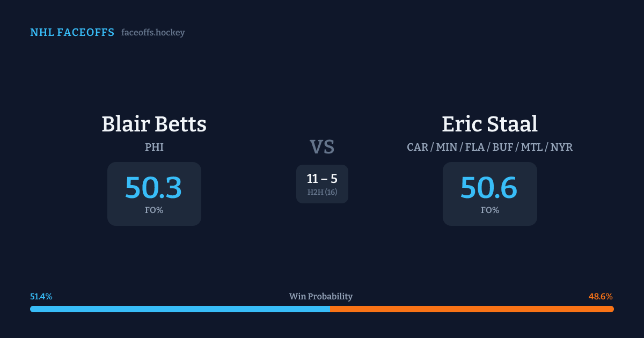Click the Win Probability label
The width and height of the screenshot is (644, 338).
click(x=321, y=297)
